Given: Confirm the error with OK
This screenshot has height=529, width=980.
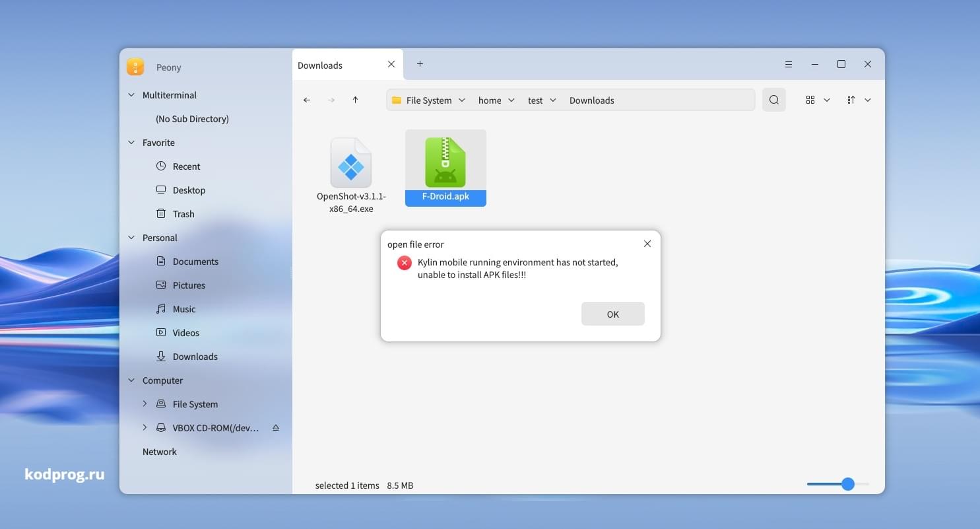Looking at the screenshot, I should coord(613,314).
